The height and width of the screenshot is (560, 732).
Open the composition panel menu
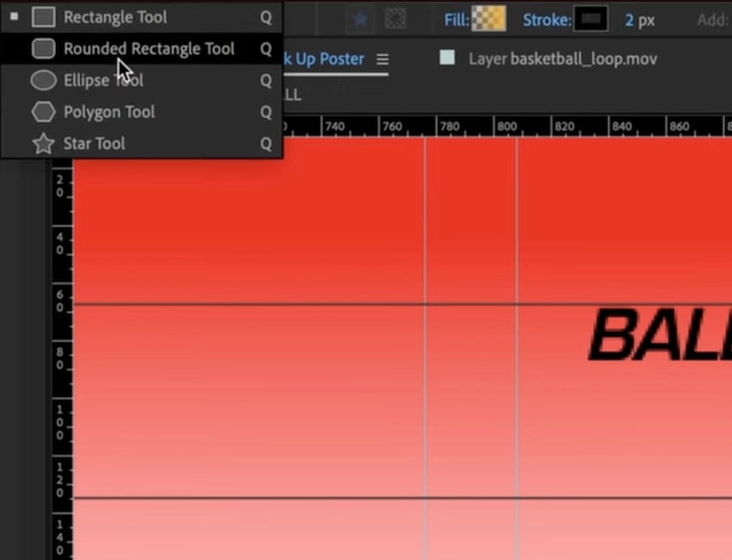382,59
